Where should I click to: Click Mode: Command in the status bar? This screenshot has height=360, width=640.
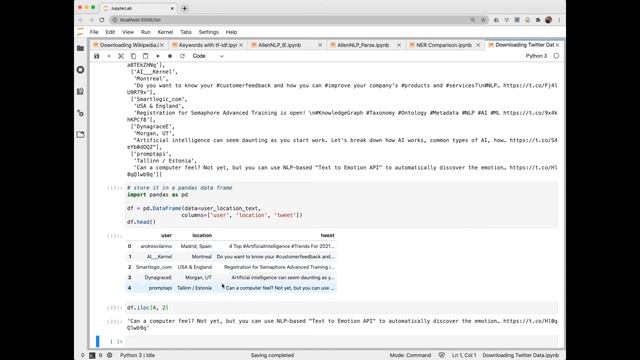pos(410,355)
